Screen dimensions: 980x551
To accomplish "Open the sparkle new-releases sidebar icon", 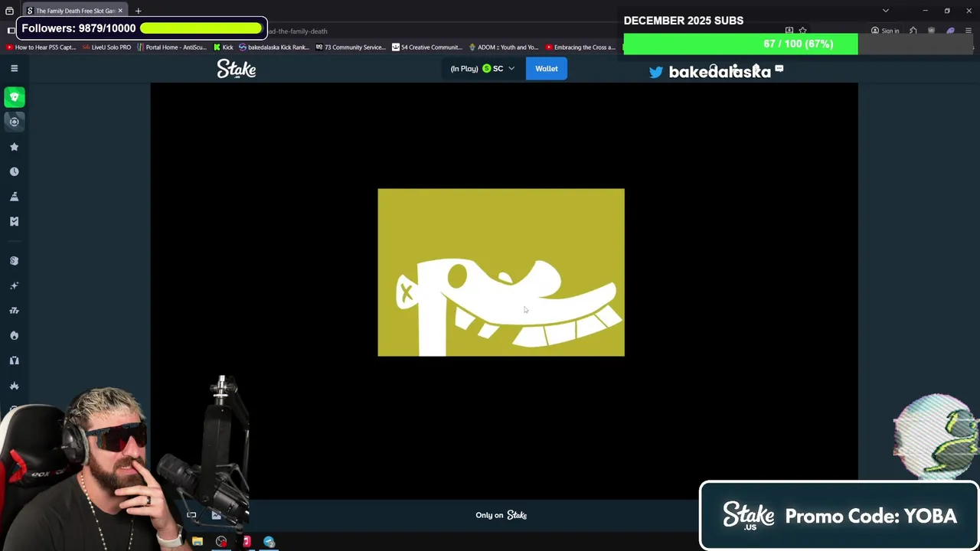I will pyautogui.click(x=14, y=285).
